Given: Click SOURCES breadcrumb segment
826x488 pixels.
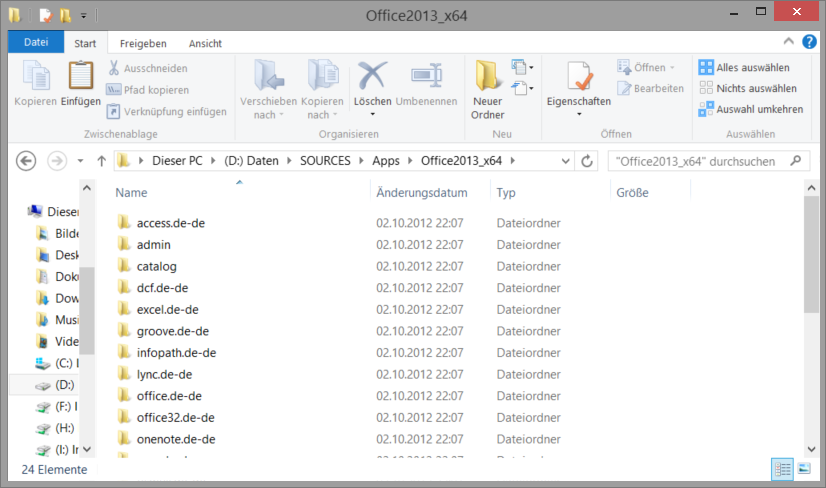Looking at the screenshot, I should (325, 161).
